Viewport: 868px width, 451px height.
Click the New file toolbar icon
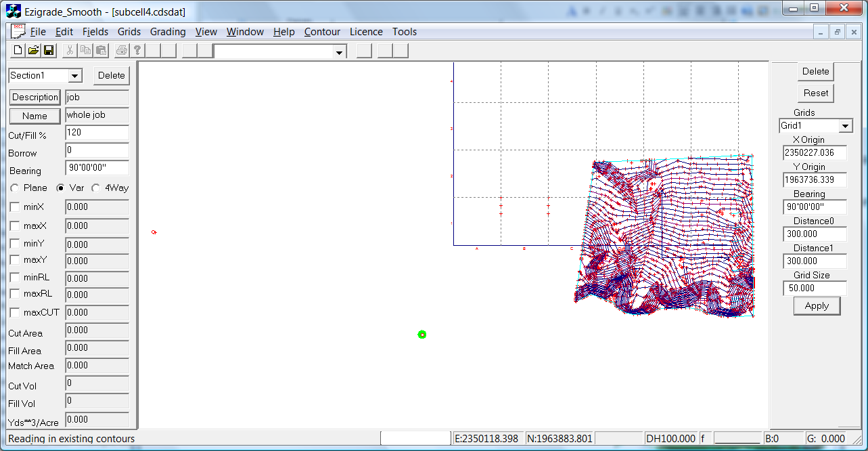click(18, 51)
